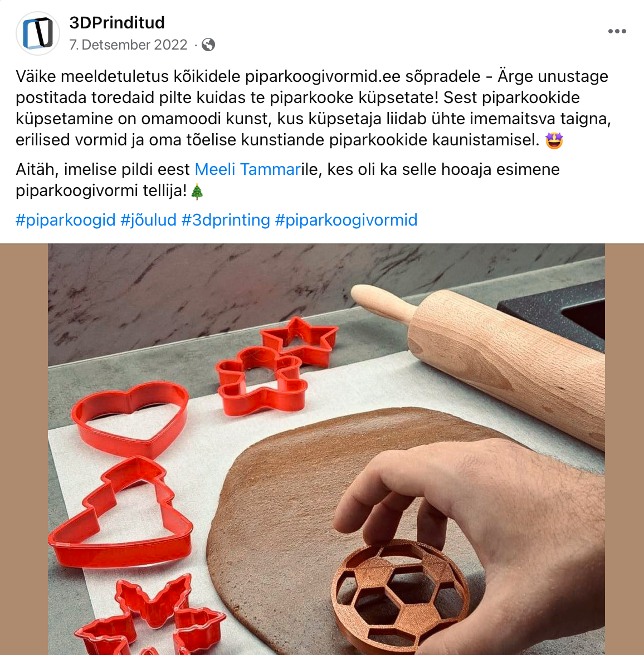The height and width of the screenshot is (655, 644).
Task: Open the #jõulud hashtag
Action: tap(148, 219)
